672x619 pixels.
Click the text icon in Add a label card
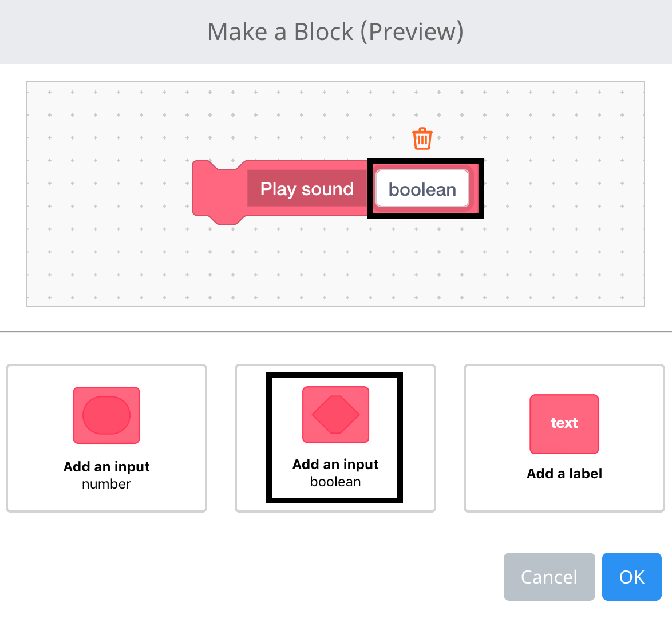(x=564, y=424)
